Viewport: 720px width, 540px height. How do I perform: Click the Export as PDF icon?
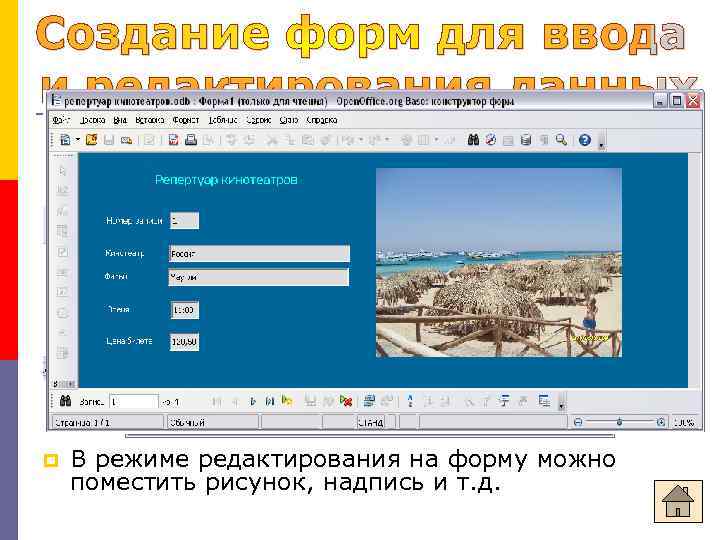173,140
